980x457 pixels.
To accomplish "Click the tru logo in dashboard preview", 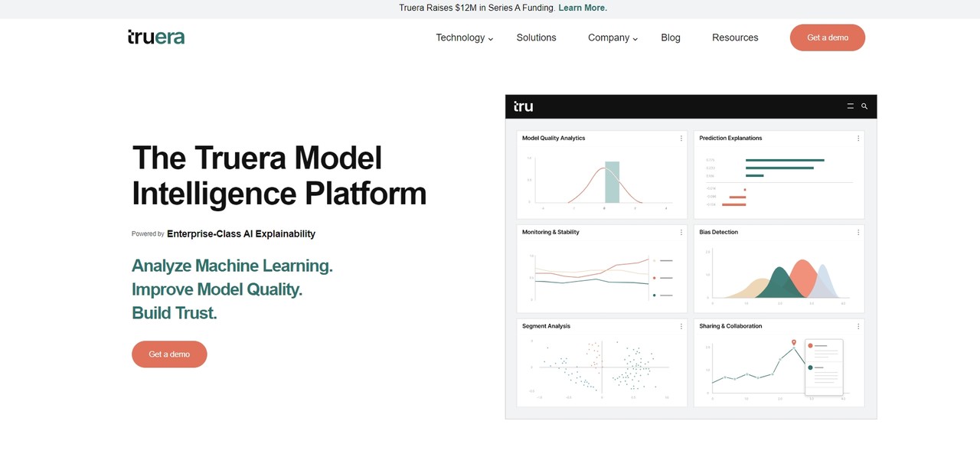I will tap(524, 106).
